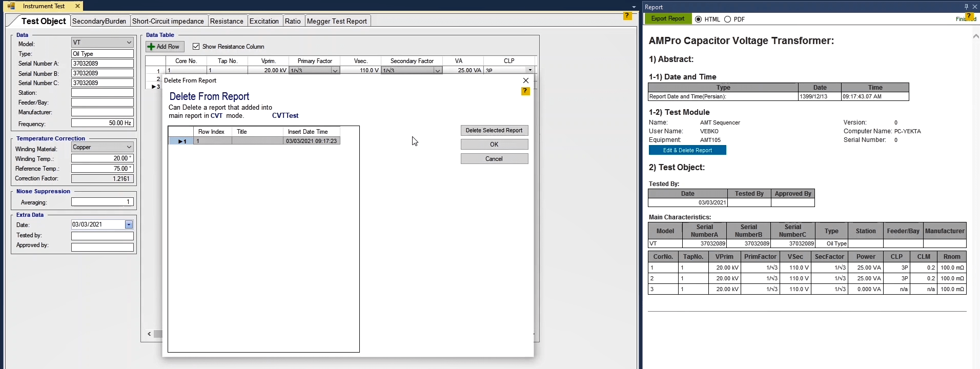This screenshot has width=980, height=369.
Task: Expand the Winding Material dropdown
Action: tap(129, 147)
